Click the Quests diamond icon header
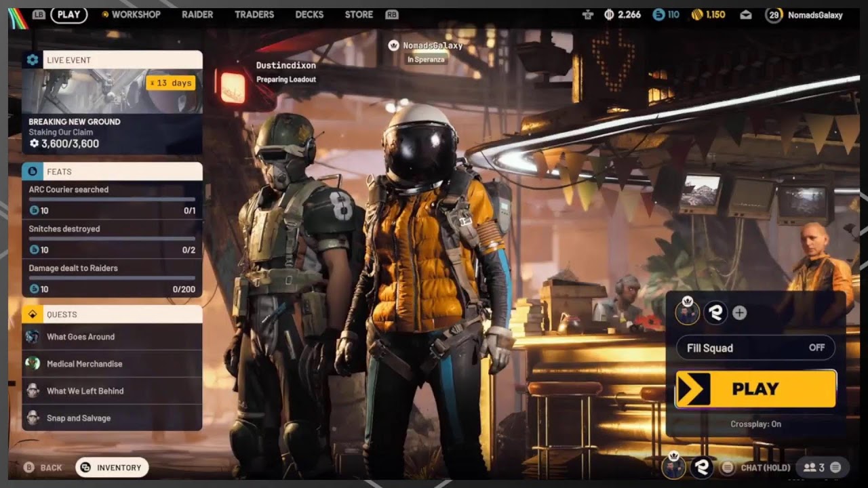The width and height of the screenshot is (868, 488). pyautogui.click(x=33, y=314)
